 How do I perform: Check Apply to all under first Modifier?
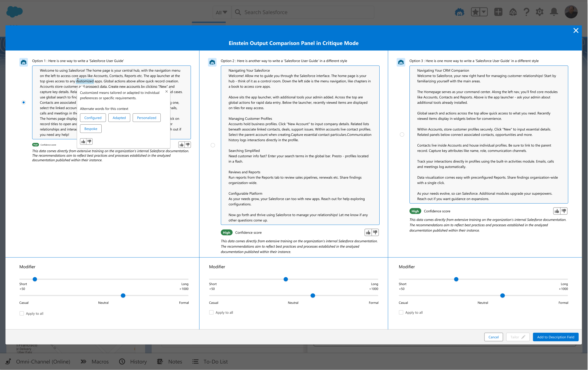(x=22, y=313)
